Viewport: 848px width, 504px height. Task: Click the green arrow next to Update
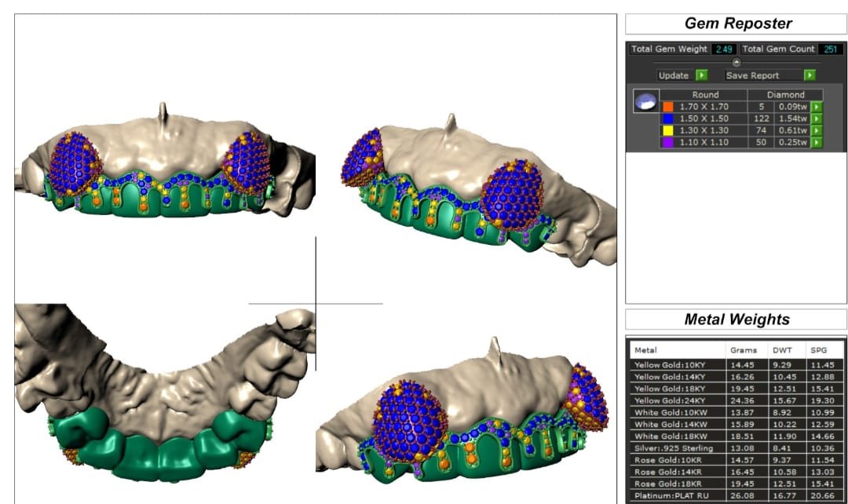pyautogui.click(x=701, y=75)
